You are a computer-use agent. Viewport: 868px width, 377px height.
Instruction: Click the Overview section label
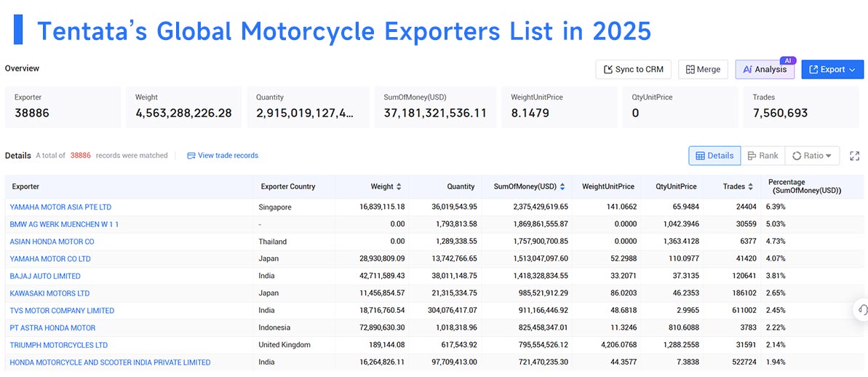coord(22,68)
